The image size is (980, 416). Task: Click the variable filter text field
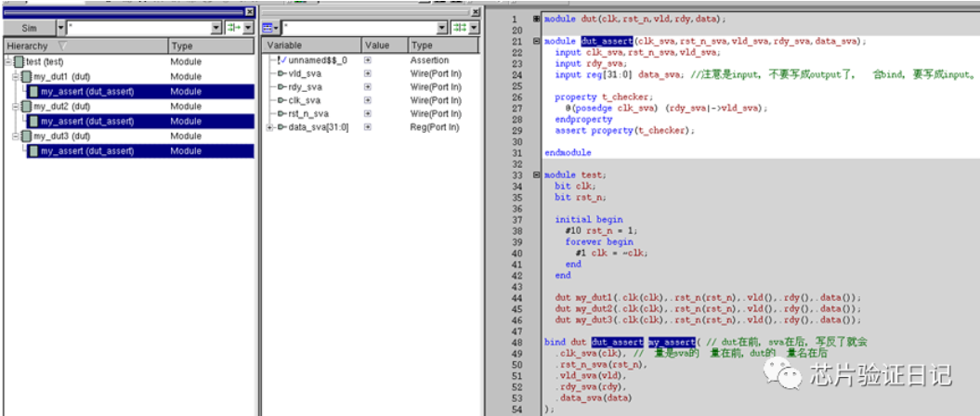point(358,28)
